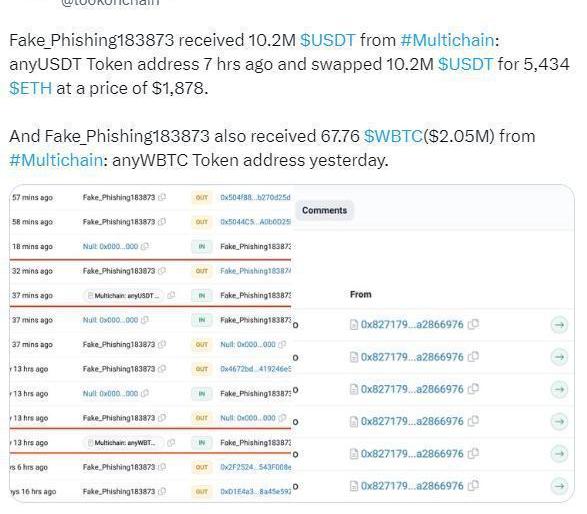
Task: Copy the third 0x827179...a2866976 address
Action: click(x=473, y=389)
